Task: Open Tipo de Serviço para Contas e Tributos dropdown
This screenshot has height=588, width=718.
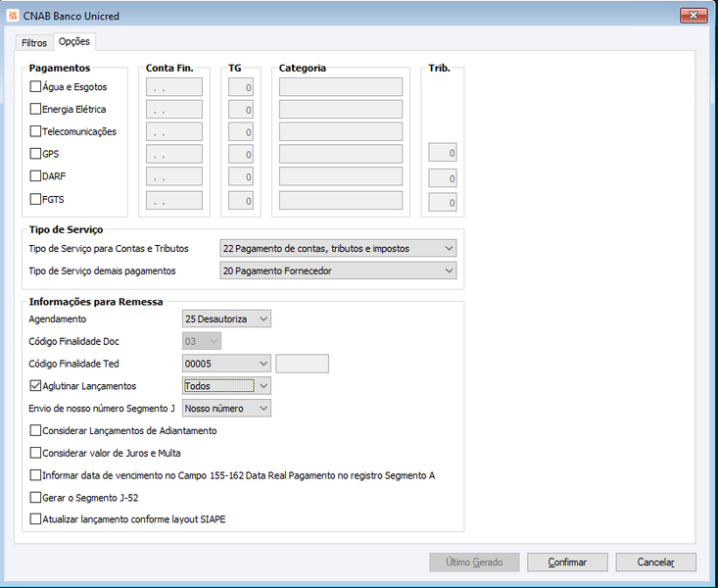Action: tap(338, 248)
